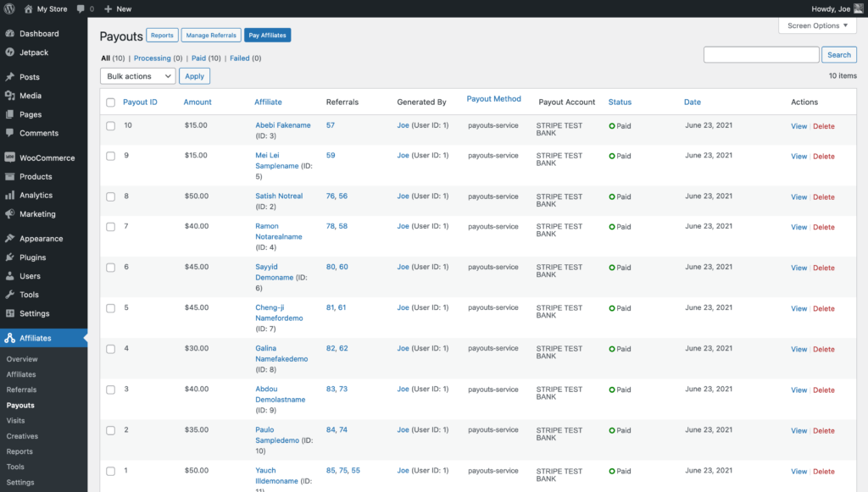Open Jetpack from the sidebar icon

[9, 53]
